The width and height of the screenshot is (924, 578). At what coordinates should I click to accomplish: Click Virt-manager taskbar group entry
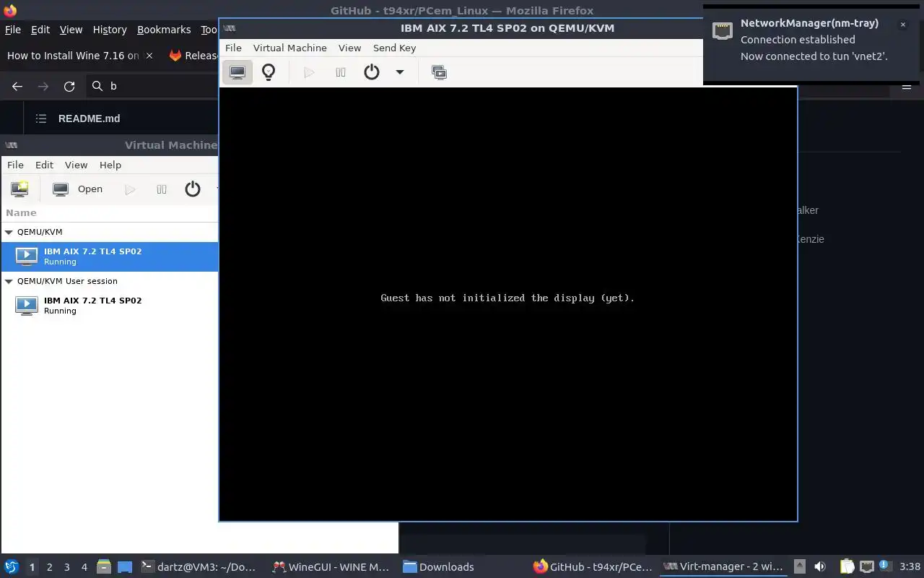pyautogui.click(x=723, y=567)
